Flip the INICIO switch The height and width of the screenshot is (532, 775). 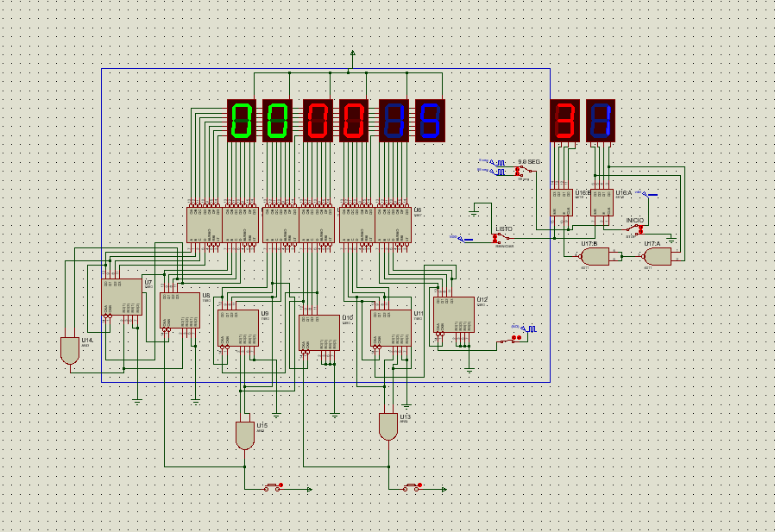(x=634, y=228)
